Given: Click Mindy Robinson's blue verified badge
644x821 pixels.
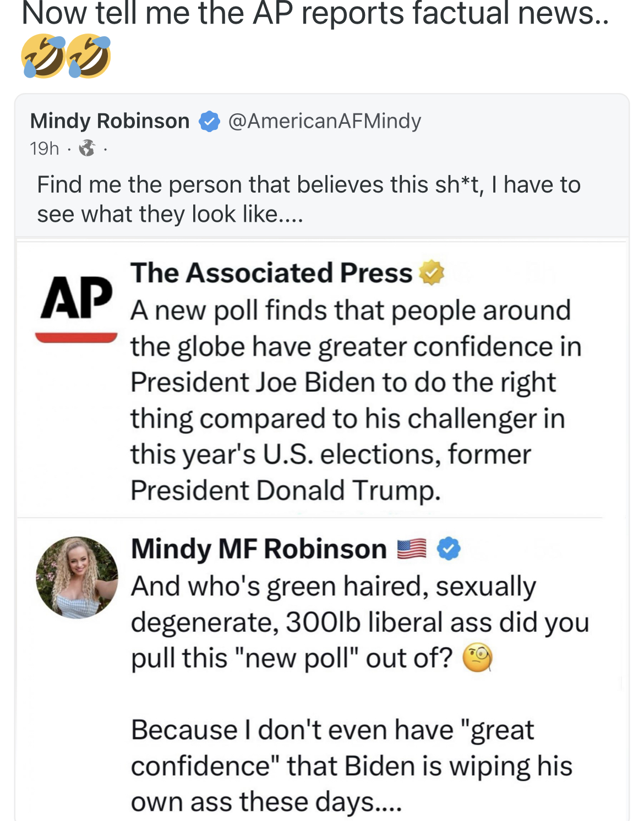Looking at the screenshot, I should [209, 121].
